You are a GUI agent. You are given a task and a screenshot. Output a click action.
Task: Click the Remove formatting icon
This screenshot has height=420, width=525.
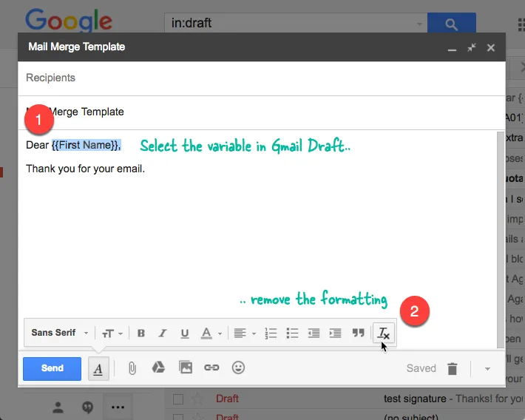[383, 333]
